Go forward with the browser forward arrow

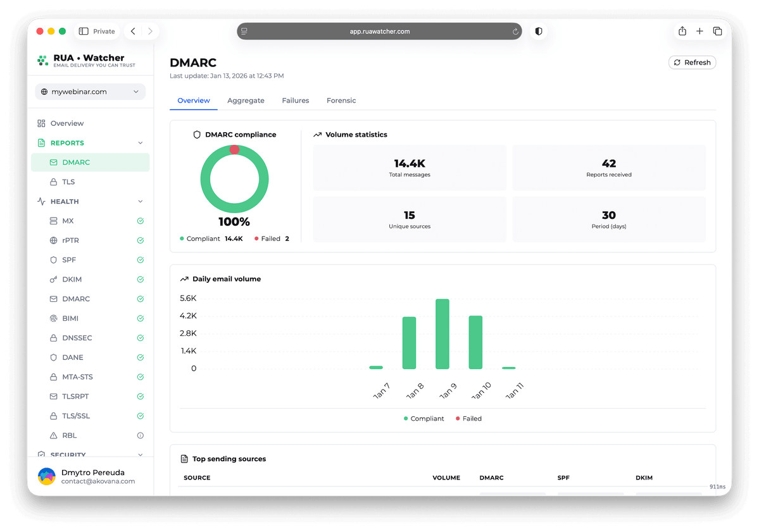click(150, 32)
